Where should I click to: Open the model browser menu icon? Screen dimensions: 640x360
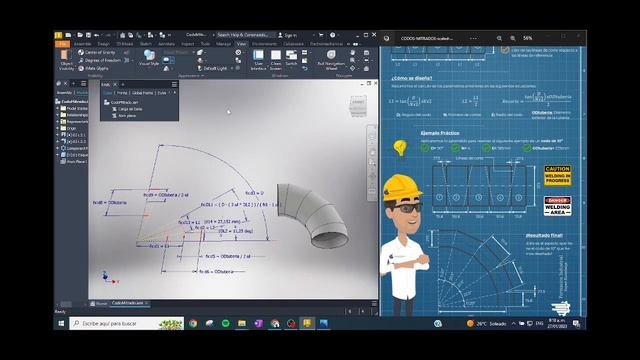84,84
